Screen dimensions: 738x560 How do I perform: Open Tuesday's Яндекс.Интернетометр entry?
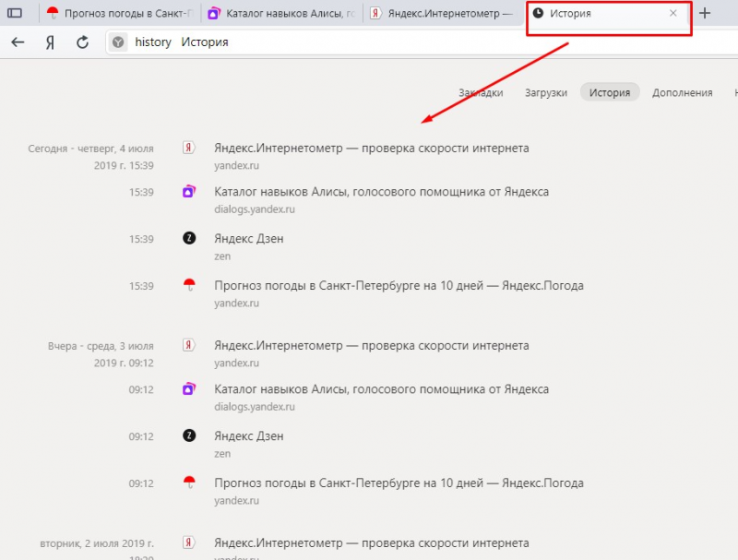click(372, 543)
